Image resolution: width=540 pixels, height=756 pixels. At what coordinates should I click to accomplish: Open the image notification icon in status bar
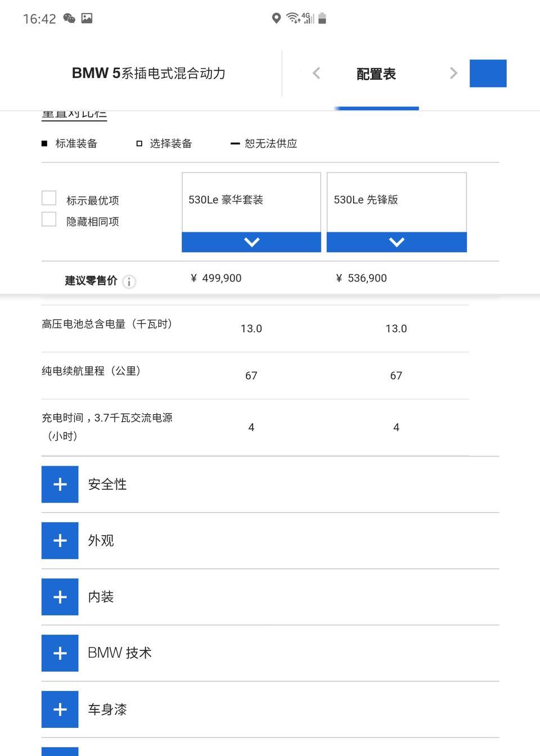coord(87,18)
